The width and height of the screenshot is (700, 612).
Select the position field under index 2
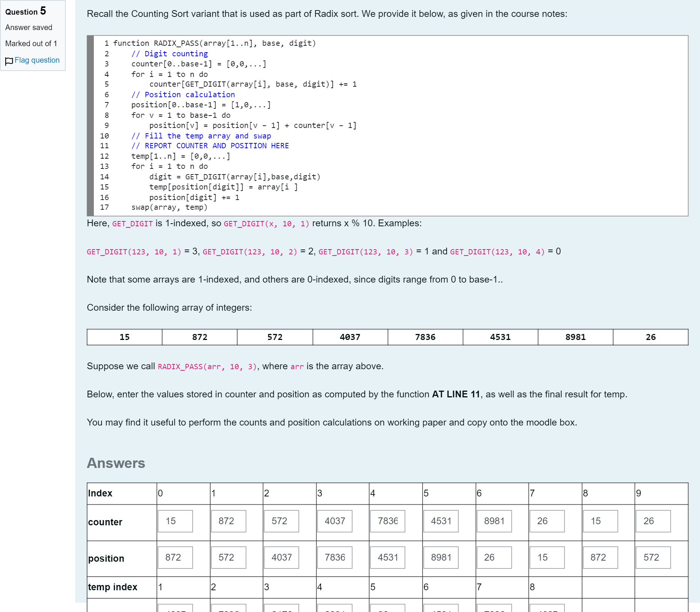click(282, 557)
